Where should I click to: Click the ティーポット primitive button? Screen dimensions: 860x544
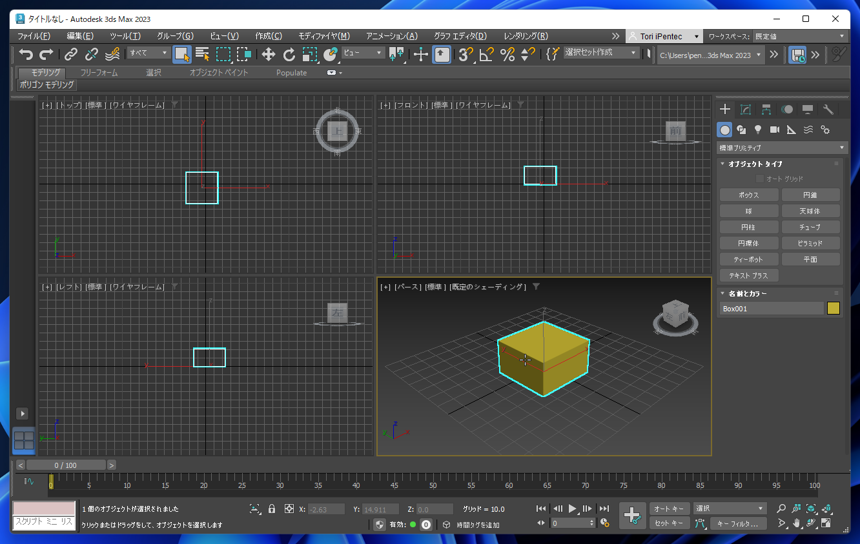749,259
